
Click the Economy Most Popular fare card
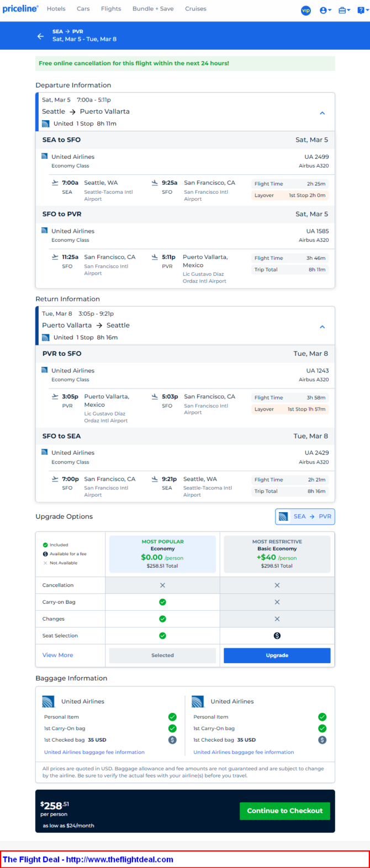click(x=162, y=554)
